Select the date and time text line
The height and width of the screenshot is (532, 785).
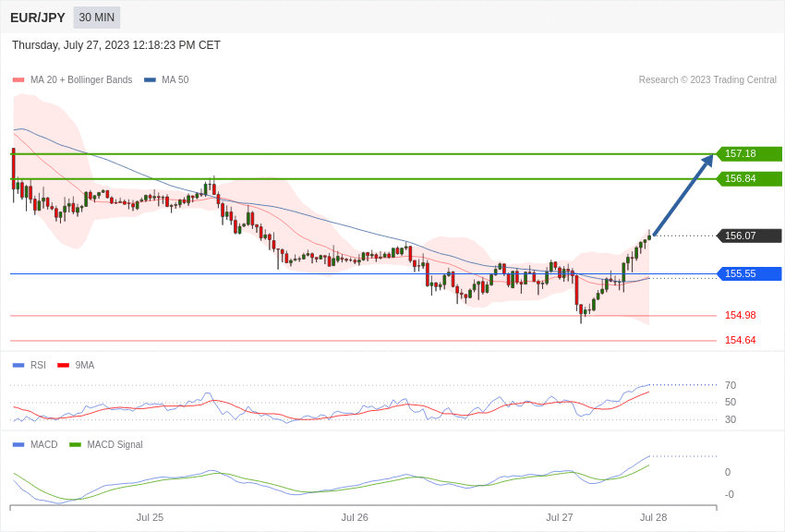116,45
